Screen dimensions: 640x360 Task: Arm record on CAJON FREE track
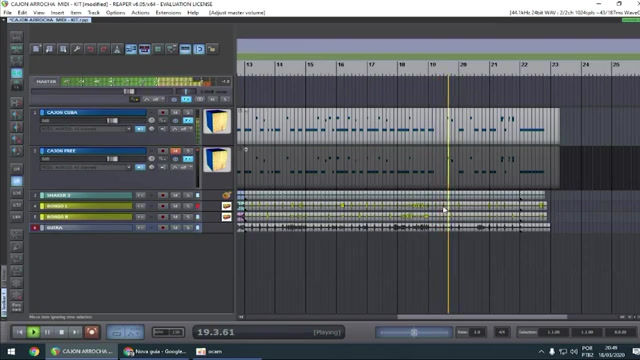pyautogui.click(x=163, y=151)
